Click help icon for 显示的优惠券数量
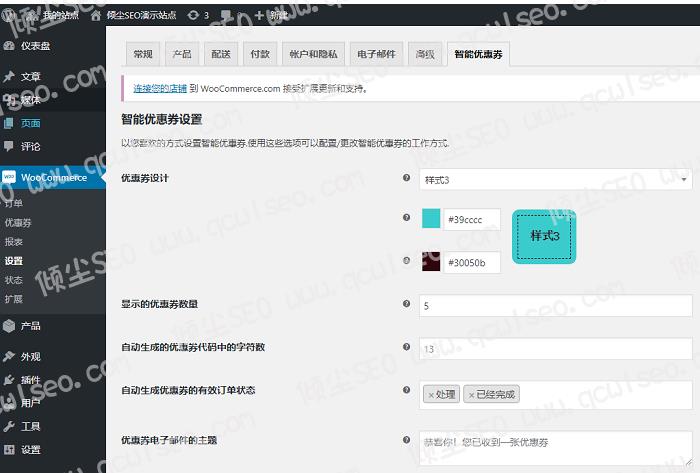 [406, 303]
